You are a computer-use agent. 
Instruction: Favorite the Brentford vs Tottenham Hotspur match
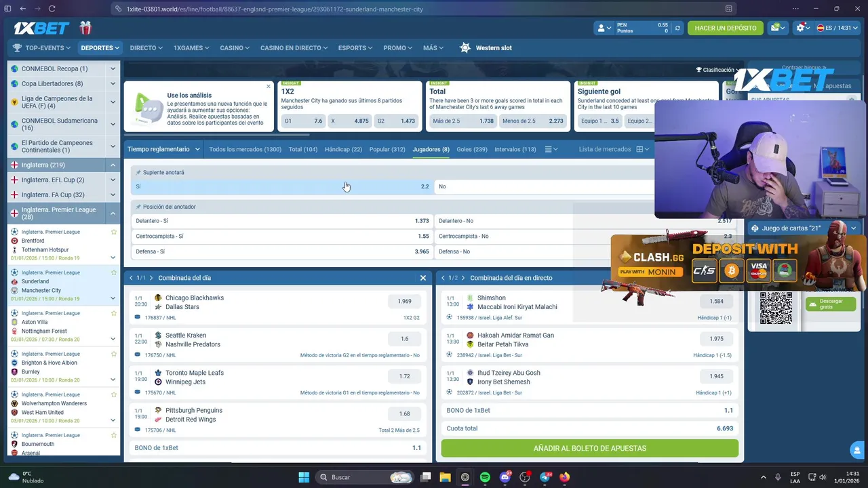pyautogui.click(x=114, y=232)
